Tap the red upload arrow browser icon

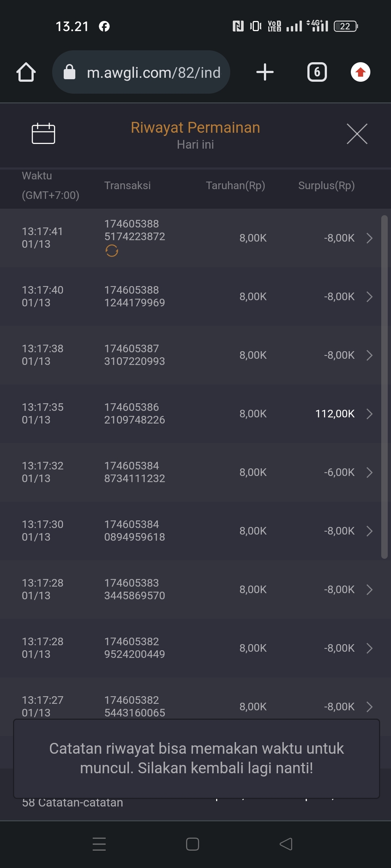[x=360, y=72]
